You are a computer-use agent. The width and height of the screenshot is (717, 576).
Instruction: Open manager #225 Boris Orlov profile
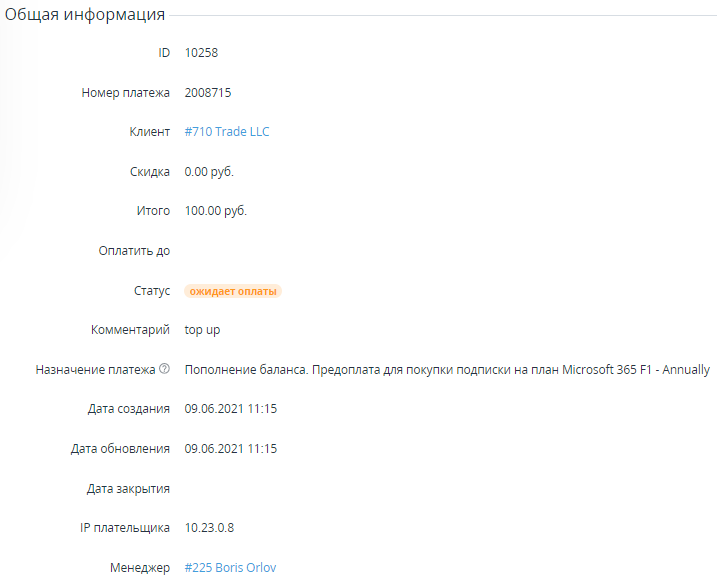230,568
